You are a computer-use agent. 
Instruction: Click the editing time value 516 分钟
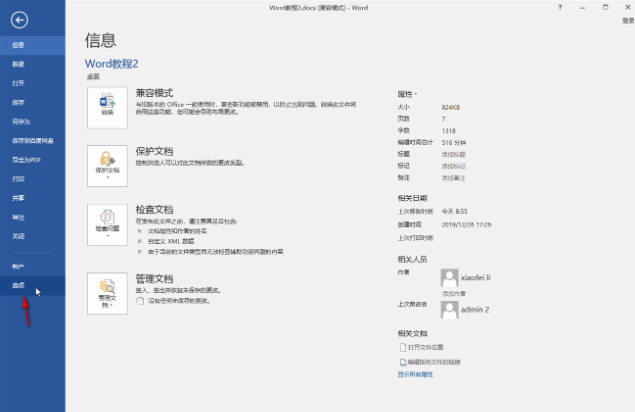[454, 143]
